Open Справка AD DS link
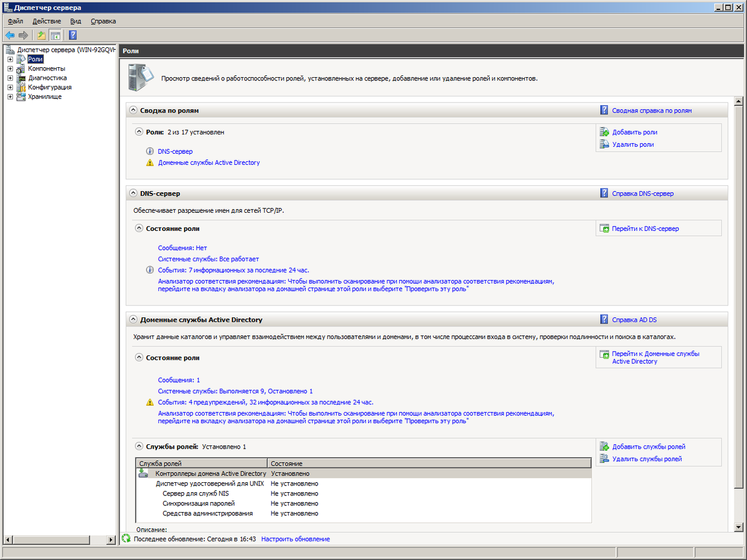The width and height of the screenshot is (747, 560). [x=634, y=320]
